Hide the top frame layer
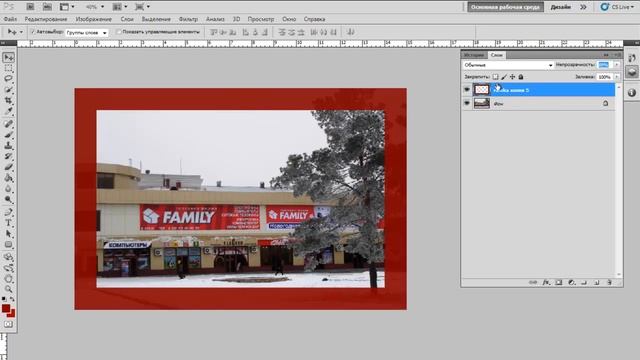This screenshot has height=360, width=640. pos(467,90)
